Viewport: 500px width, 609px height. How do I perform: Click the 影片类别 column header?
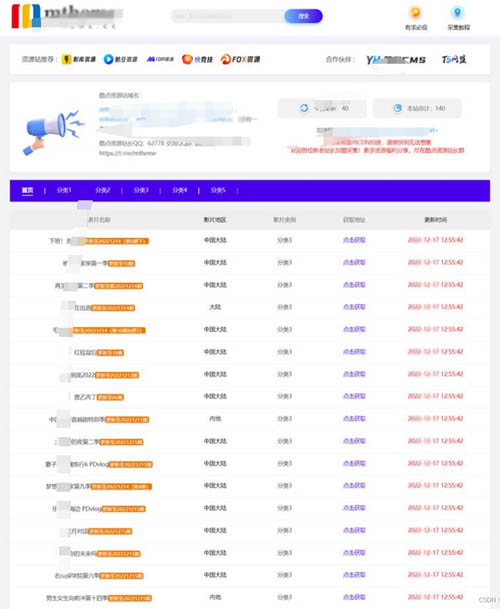[284, 220]
